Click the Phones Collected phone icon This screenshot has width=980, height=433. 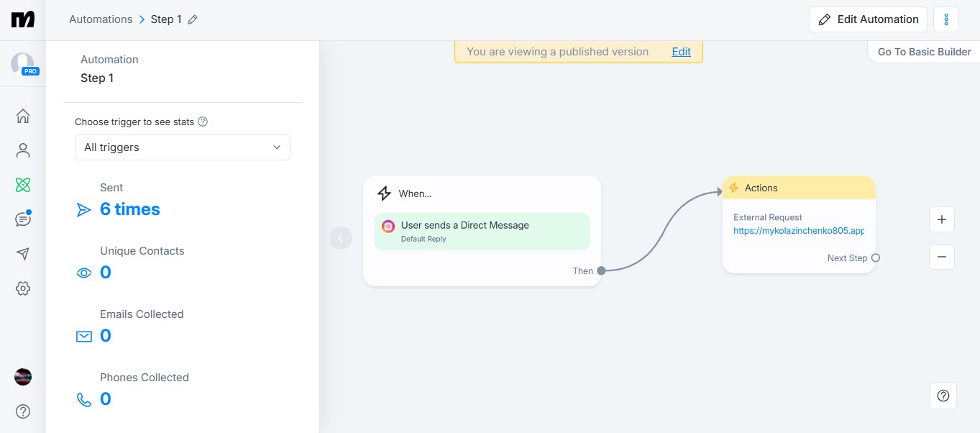tap(84, 399)
